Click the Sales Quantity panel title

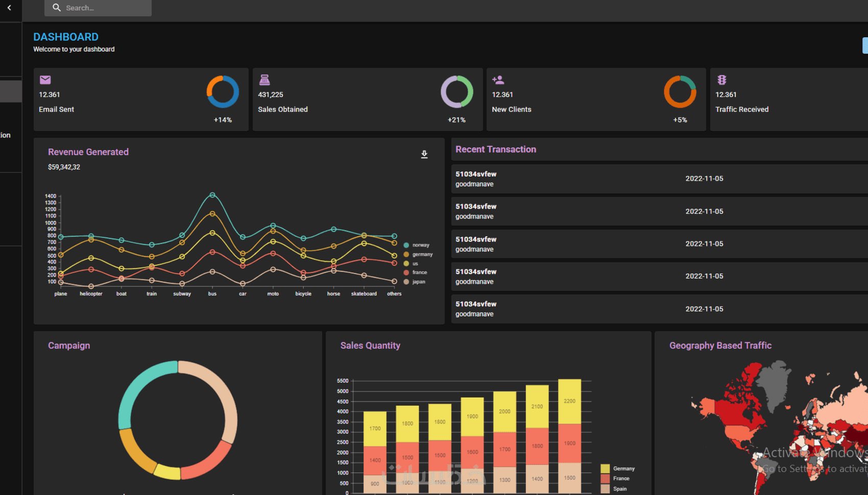(370, 345)
